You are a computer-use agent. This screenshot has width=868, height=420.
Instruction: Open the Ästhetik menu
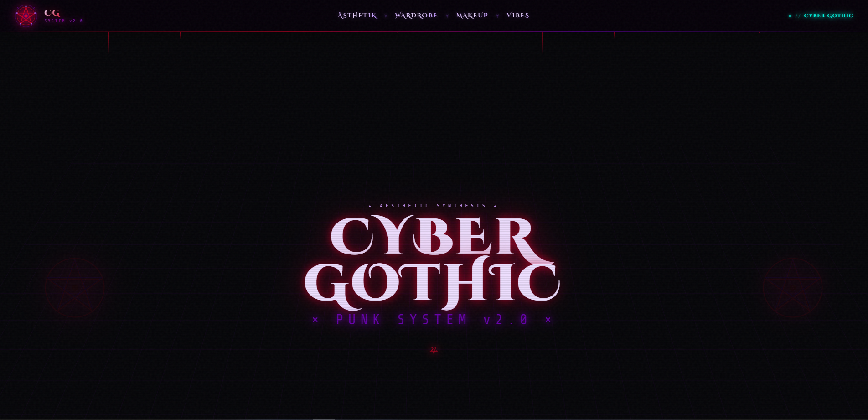pyautogui.click(x=357, y=15)
